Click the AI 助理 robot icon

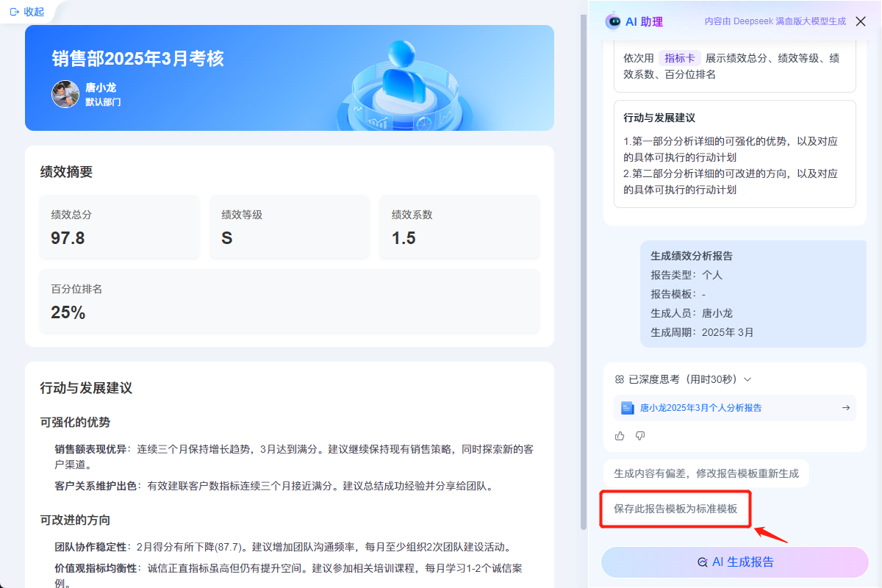[x=613, y=21]
